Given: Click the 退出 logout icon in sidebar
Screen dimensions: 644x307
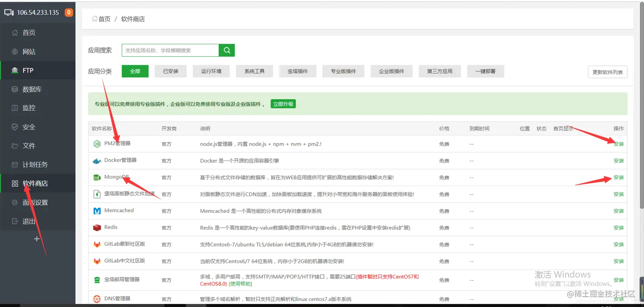Looking at the screenshot, I should coord(15,221).
